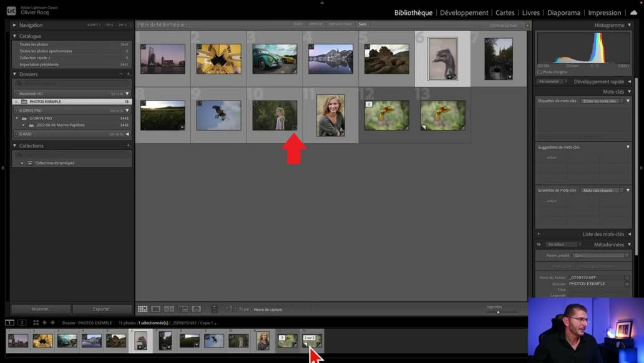This screenshot has width=644, height=363.
Task: Select the Grid view icon
Action: point(142,309)
